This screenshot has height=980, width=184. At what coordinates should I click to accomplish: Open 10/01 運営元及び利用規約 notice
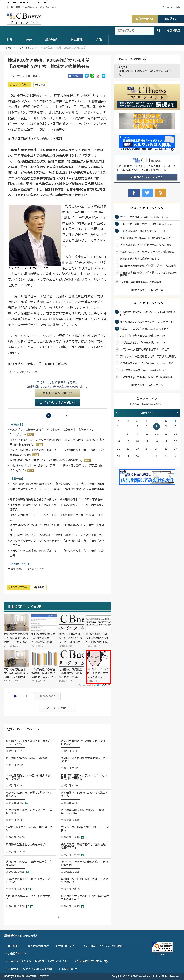147,71
